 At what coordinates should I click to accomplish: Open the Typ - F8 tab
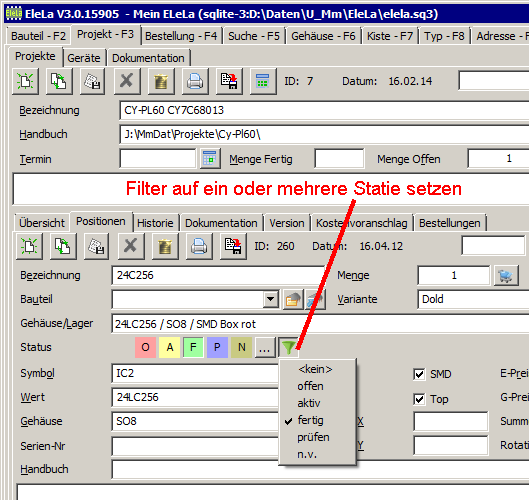pos(444,36)
